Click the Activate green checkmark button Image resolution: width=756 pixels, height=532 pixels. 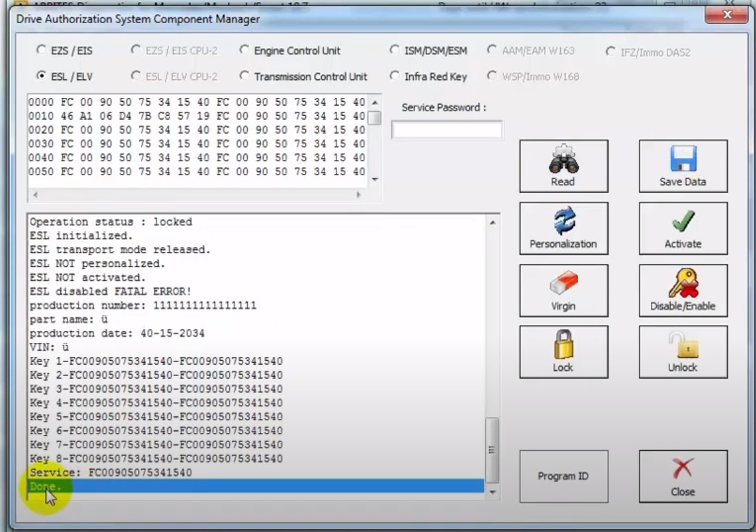(x=683, y=228)
